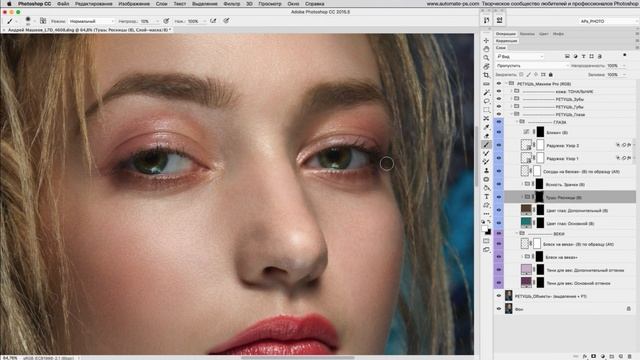Hide the РЕТУШЬ_Зубы group
Viewport: 640px width, 360px height.
click(499, 99)
